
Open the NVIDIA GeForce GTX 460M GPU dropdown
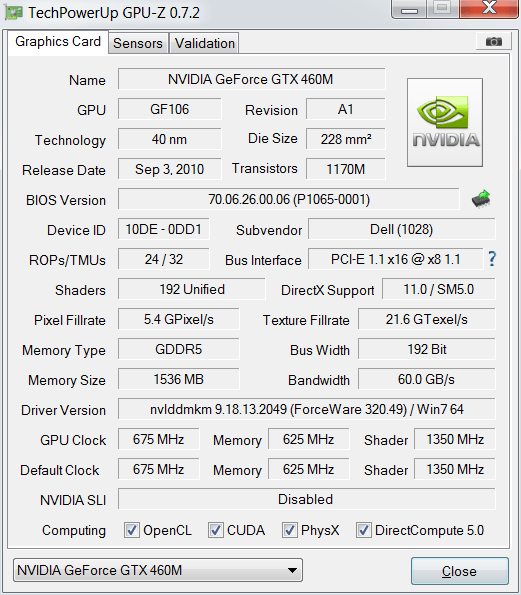(x=158, y=570)
